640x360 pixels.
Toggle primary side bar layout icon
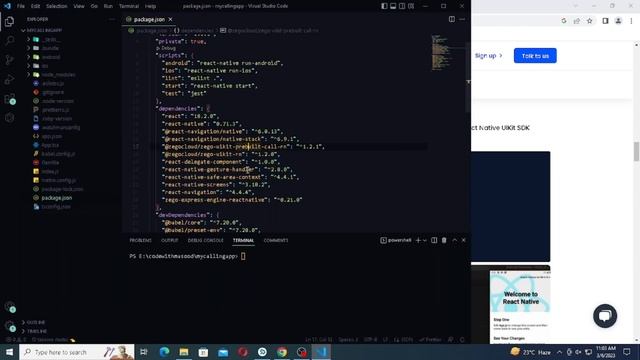384,6
